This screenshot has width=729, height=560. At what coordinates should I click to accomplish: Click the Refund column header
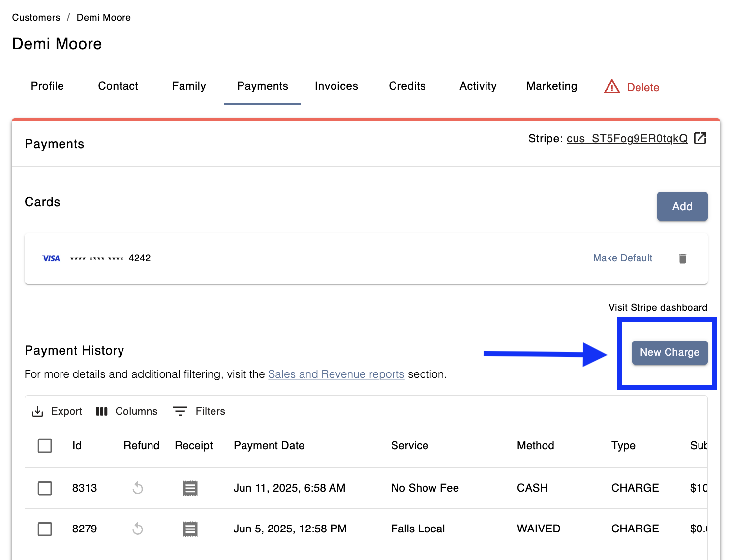coord(142,446)
